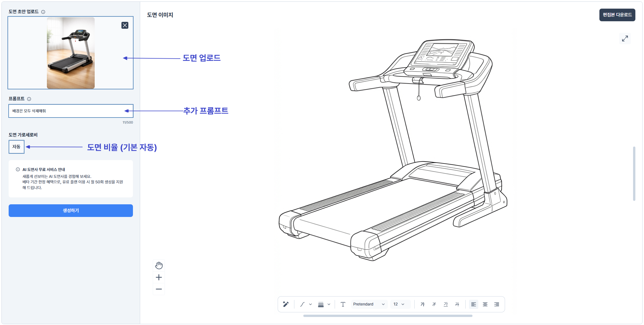The height and width of the screenshot is (325, 644).
Task: Remove the uploaded treadmill image
Action: point(125,25)
